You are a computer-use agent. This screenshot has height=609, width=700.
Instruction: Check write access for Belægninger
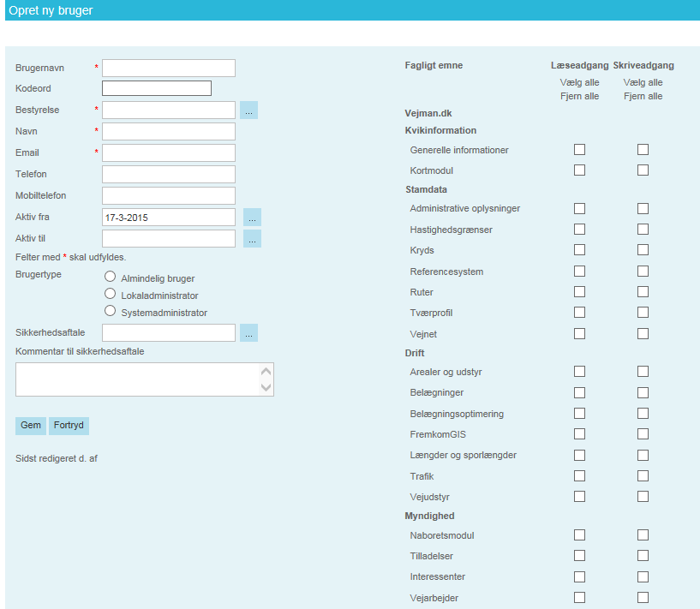[x=643, y=392]
